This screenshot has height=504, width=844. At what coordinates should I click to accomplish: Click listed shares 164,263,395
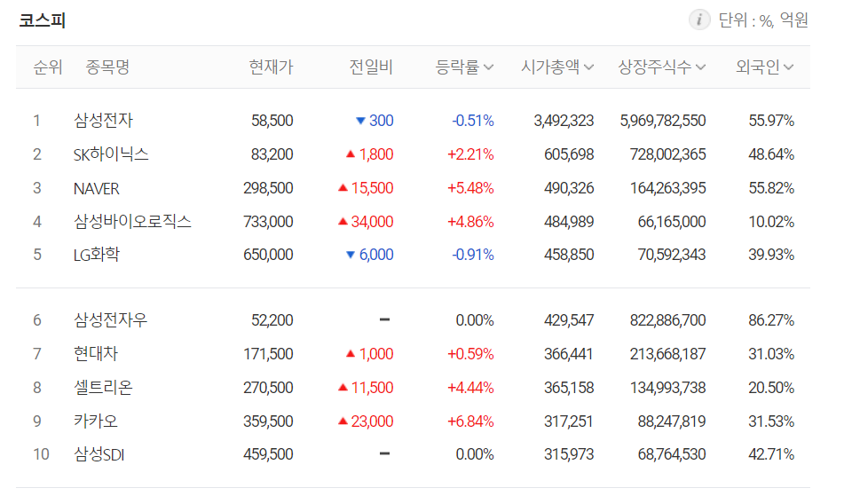pos(668,188)
